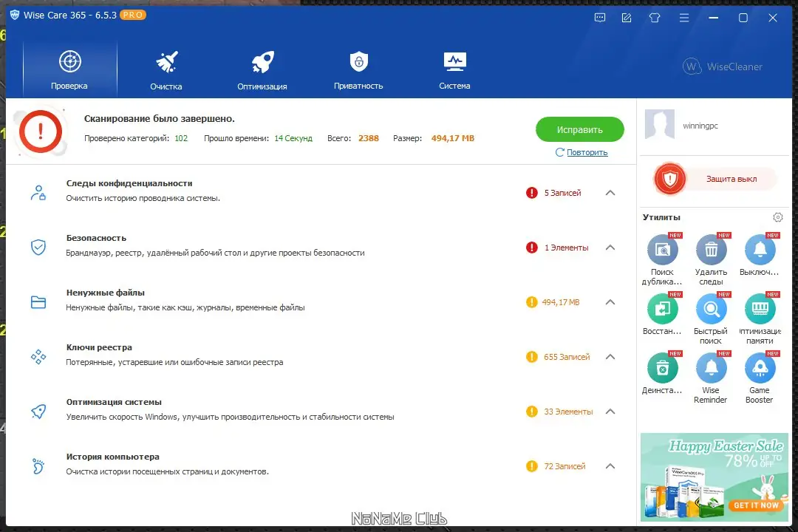
Task: Run Оптимизация памяти
Action: click(760, 310)
